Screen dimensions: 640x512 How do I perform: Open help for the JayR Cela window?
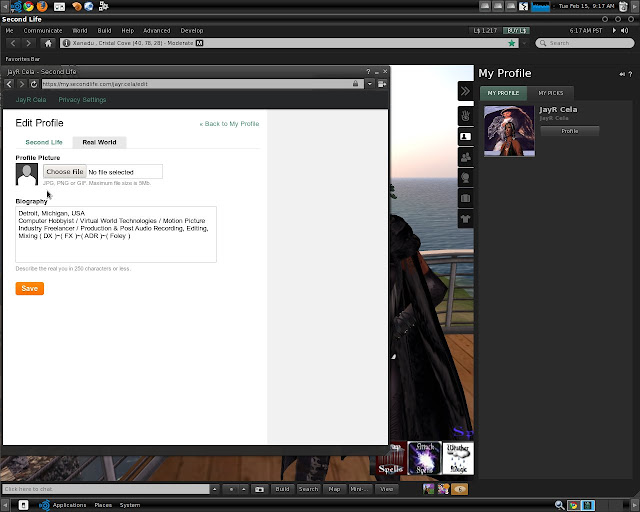pos(368,71)
